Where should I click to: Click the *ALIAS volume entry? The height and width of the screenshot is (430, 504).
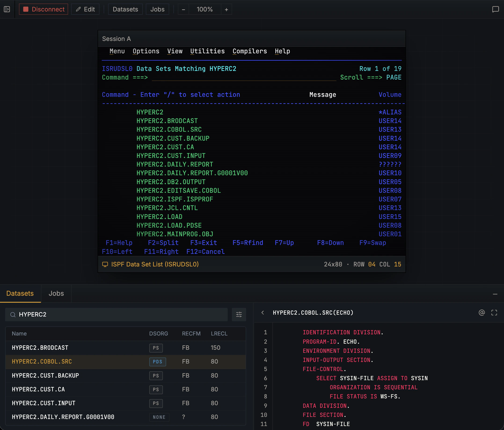[x=390, y=112]
